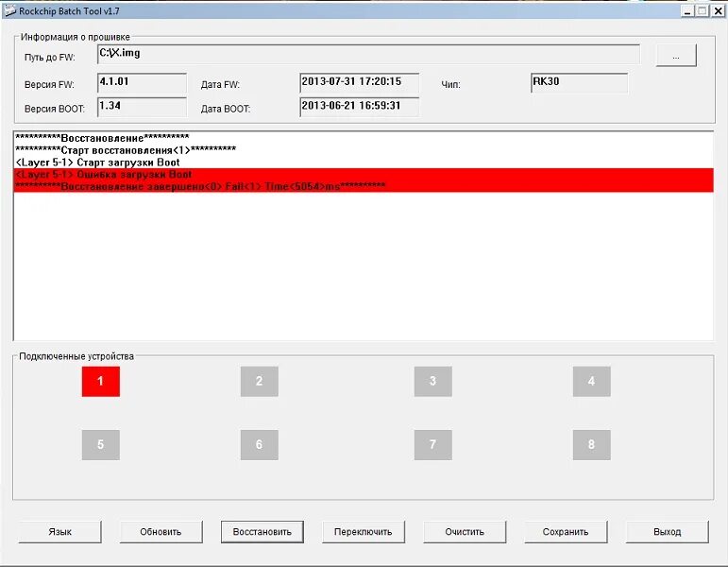
Task: Select device slot 4
Action: click(591, 381)
